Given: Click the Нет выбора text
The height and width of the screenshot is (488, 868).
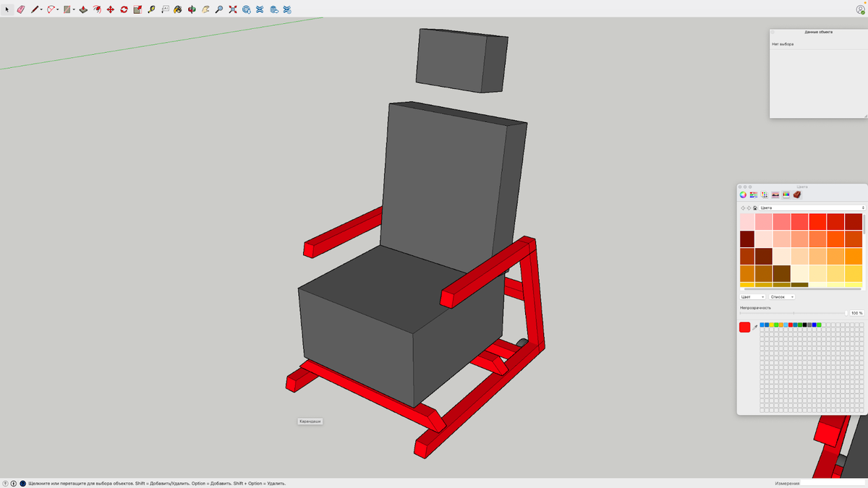Looking at the screenshot, I should 783,44.
